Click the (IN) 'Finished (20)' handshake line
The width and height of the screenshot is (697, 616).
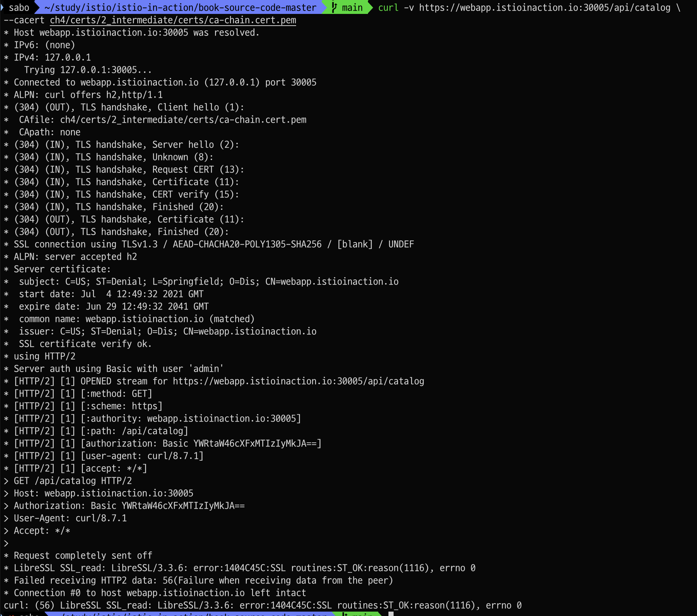pyautogui.click(x=114, y=207)
